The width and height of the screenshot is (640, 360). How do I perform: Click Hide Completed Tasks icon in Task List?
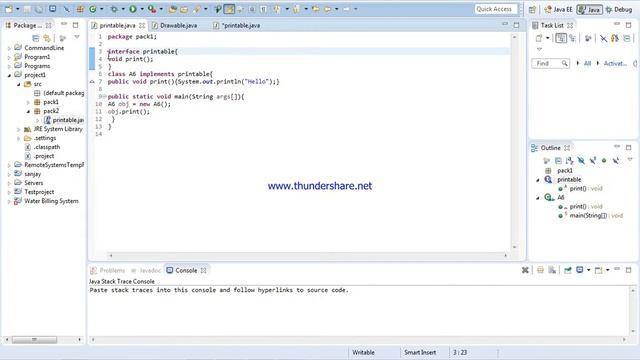click(603, 38)
